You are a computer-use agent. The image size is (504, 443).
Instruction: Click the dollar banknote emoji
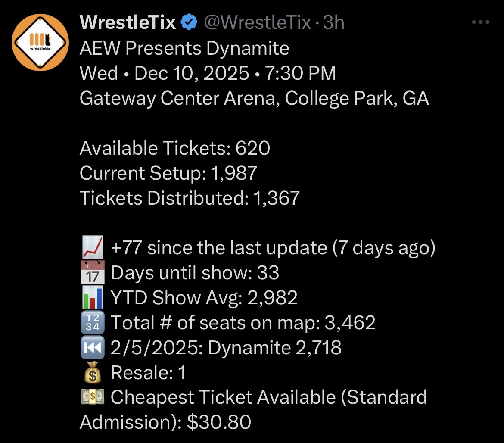(x=92, y=397)
